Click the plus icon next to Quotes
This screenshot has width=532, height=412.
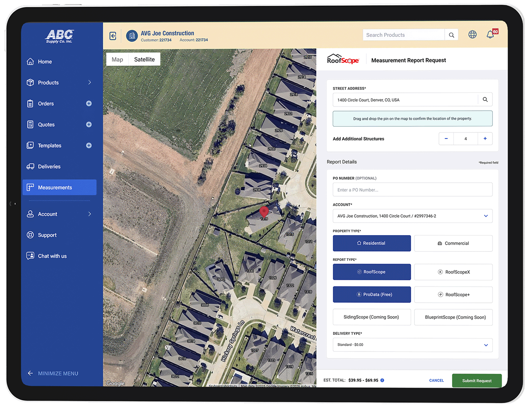89,124
